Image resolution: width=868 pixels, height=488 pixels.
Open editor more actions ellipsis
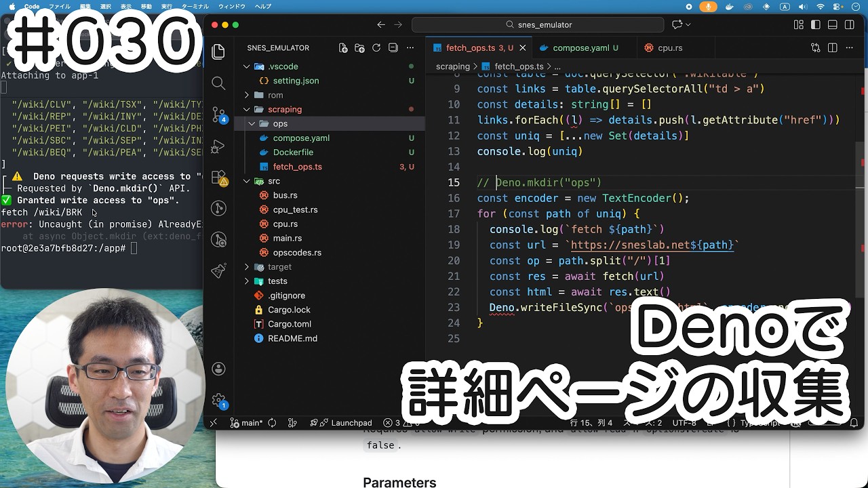pos(849,48)
